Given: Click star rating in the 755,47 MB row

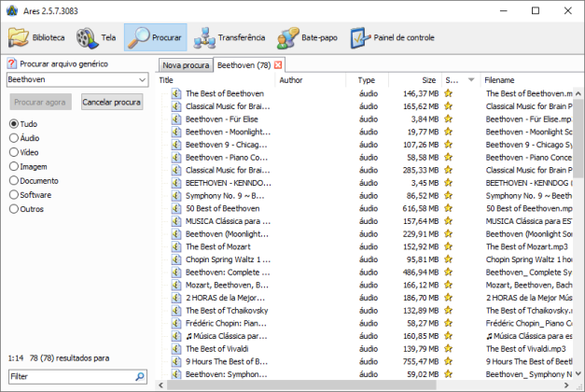Looking at the screenshot, I should click(448, 361).
